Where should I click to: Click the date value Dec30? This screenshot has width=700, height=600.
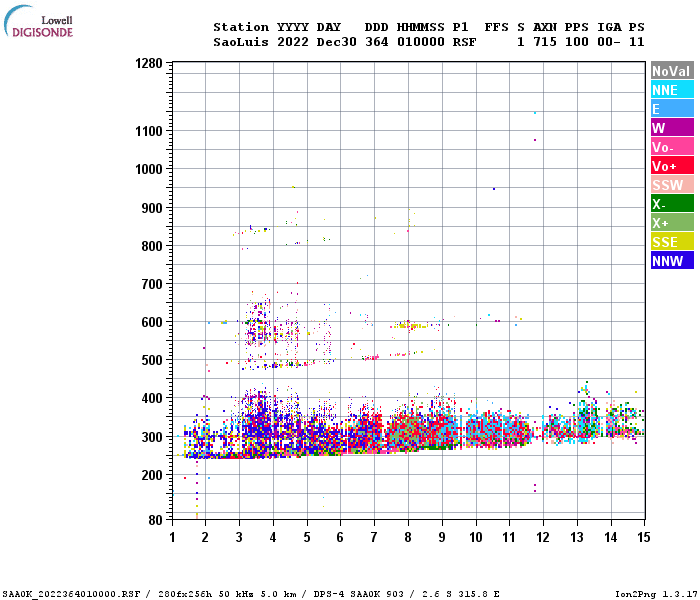[x=337, y=42]
